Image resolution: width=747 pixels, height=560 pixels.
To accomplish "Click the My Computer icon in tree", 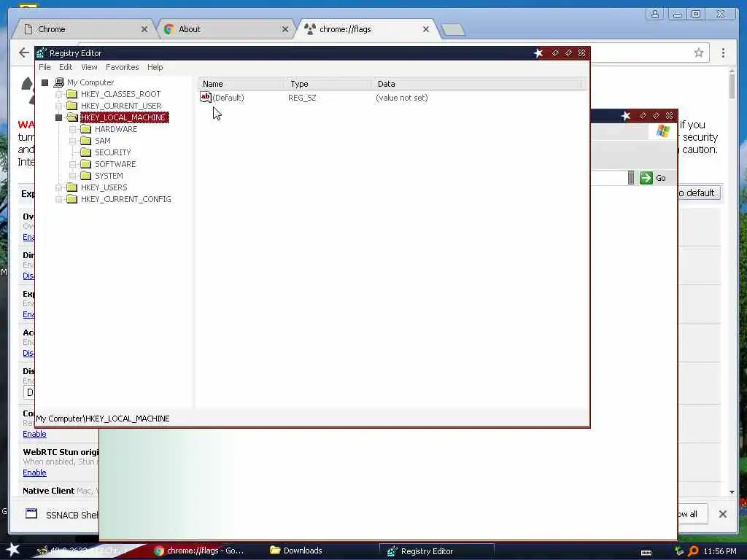I will [59, 82].
